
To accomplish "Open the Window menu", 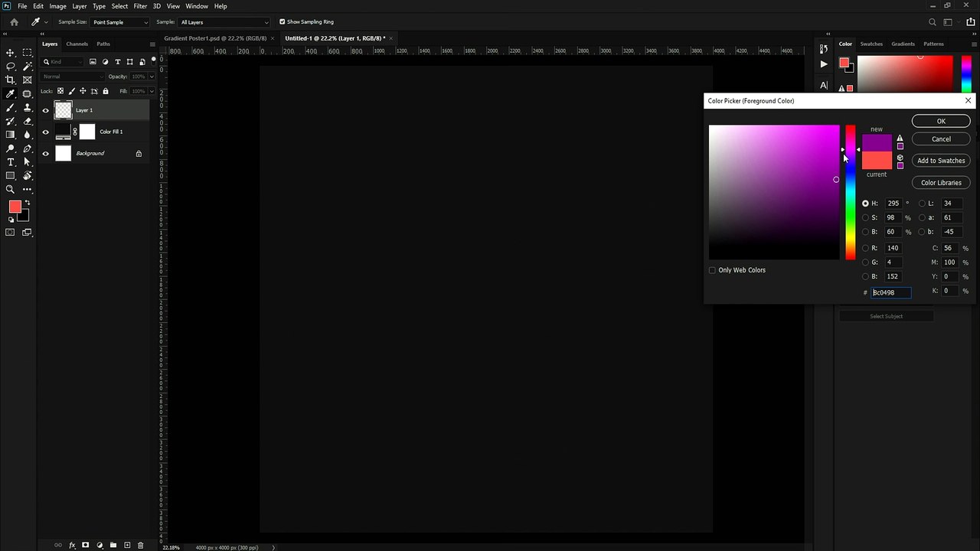I will (x=197, y=6).
